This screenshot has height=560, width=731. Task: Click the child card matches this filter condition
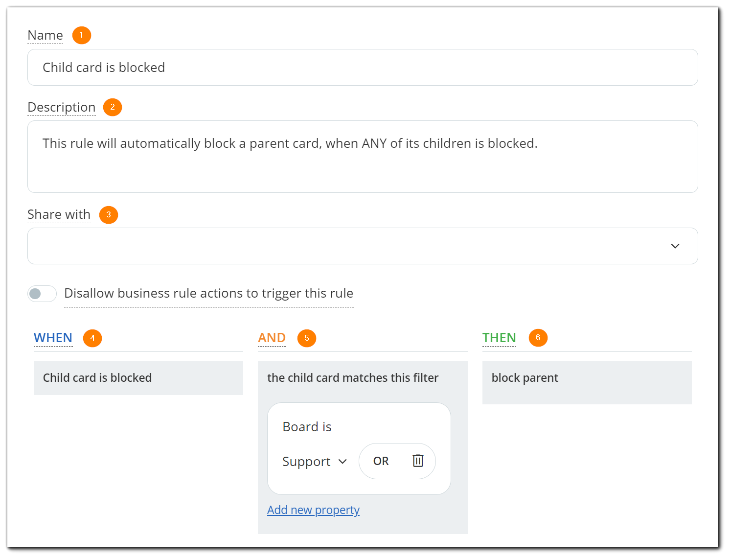353,377
